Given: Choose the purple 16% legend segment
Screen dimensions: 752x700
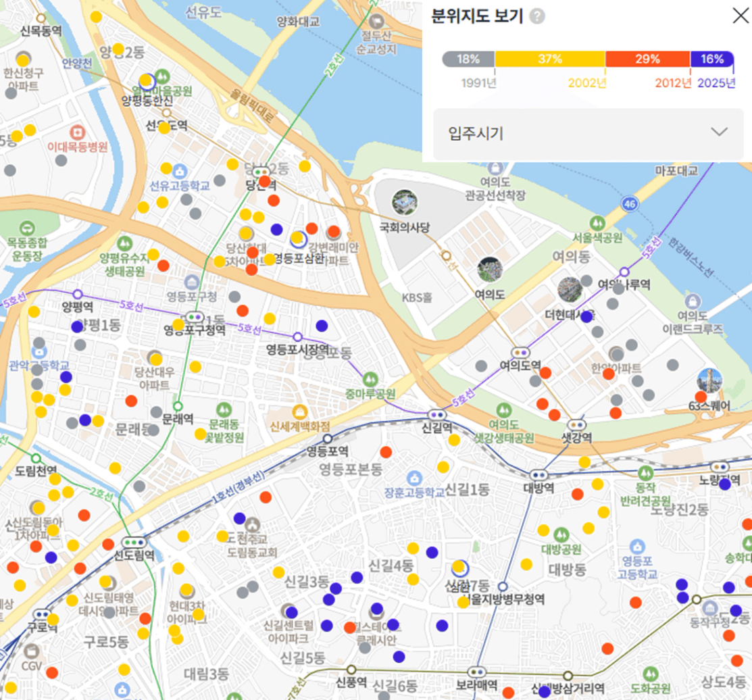Looking at the screenshot, I should pos(712,59).
